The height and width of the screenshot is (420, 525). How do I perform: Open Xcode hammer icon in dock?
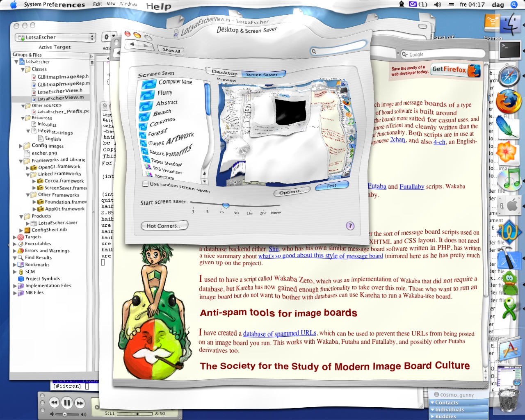point(509,258)
